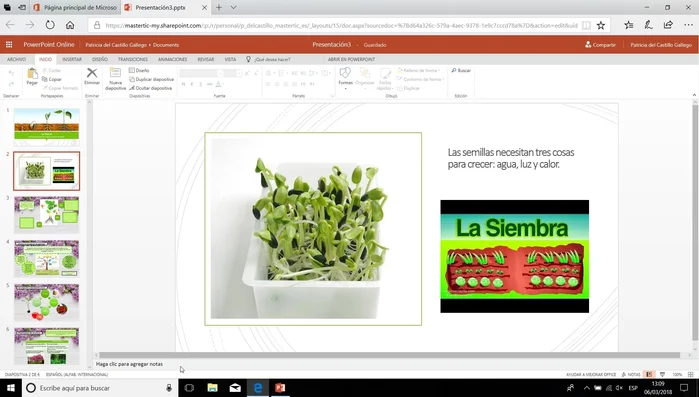Open a new browser tab with plus

click(x=219, y=8)
